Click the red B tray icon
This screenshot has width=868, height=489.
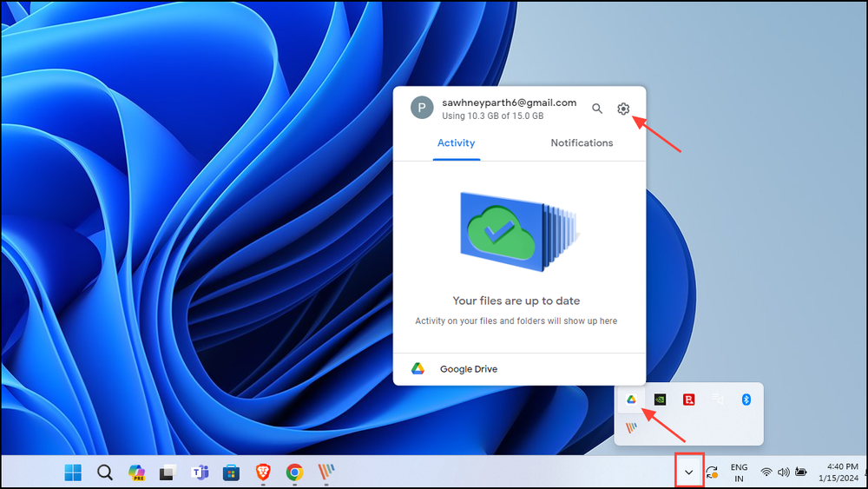688,400
